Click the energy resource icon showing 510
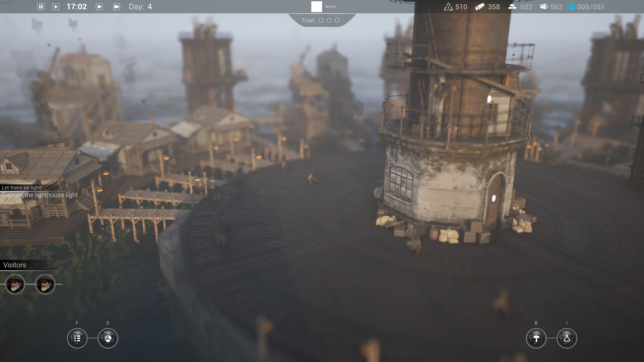This screenshot has height=362, width=644. pyautogui.click(x=448, y=7)
